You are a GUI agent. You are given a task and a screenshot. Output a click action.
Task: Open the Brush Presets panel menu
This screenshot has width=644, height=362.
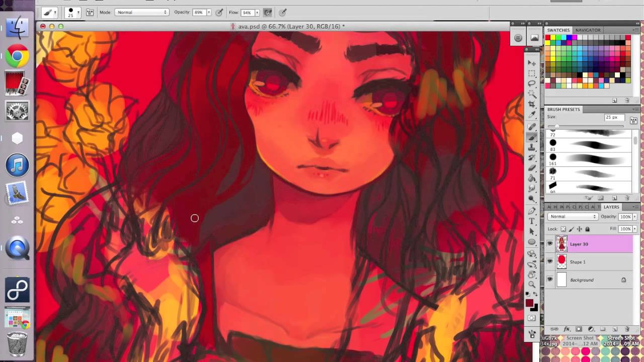636,109
